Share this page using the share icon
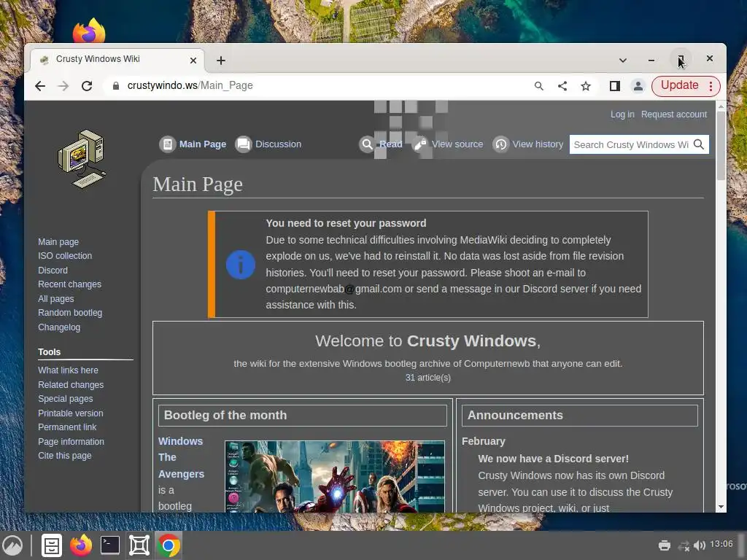 point(562,86)
